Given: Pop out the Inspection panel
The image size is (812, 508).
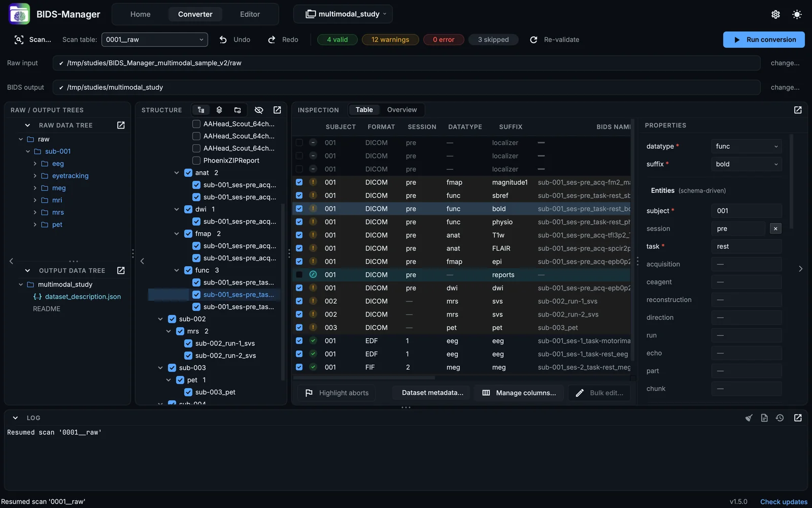Looking at the screenshot, I should (798, 110).
